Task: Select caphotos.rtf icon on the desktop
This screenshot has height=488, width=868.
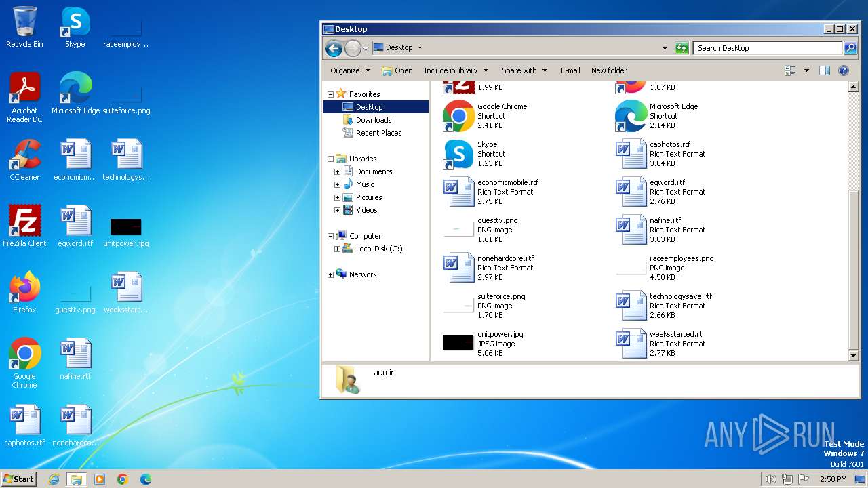Action: (24, 426)
